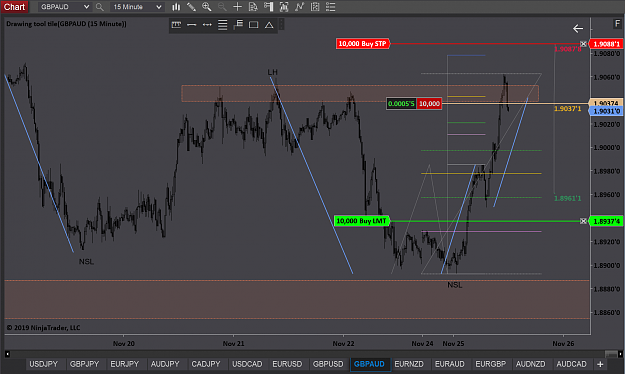Switch to the EURJPY tab

point(125,364)
